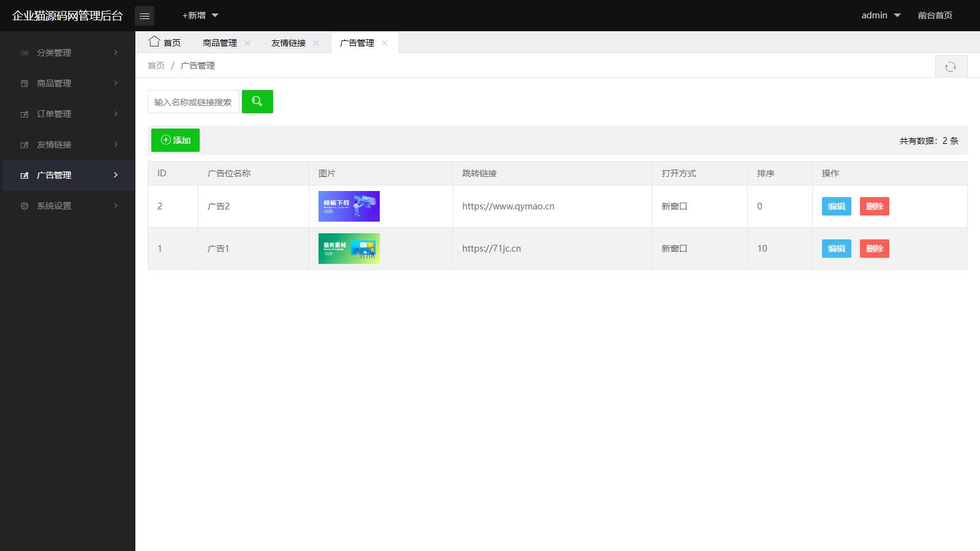Open the 前台首页 link
The height and width of the screenshot is (551, 980).
[934, 15]
